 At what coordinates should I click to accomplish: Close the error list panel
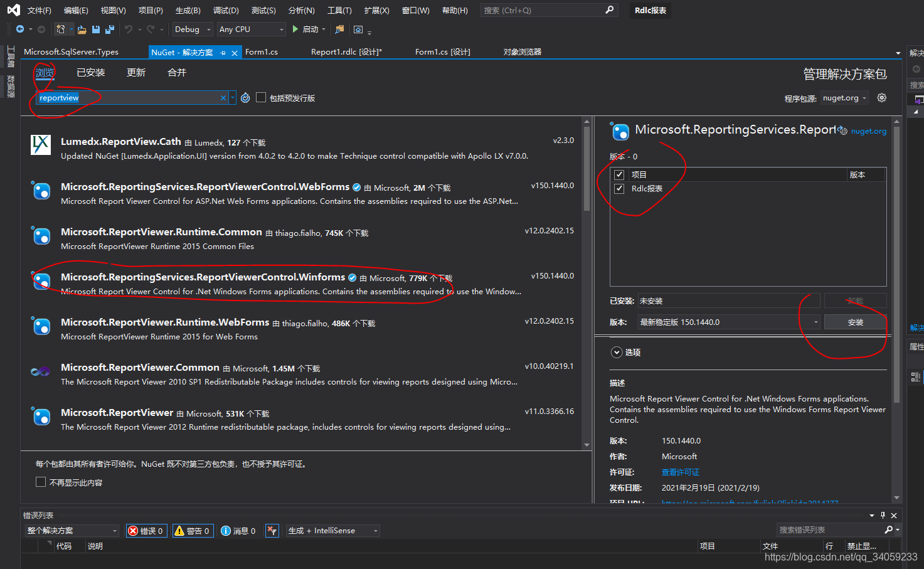point(894,515)
